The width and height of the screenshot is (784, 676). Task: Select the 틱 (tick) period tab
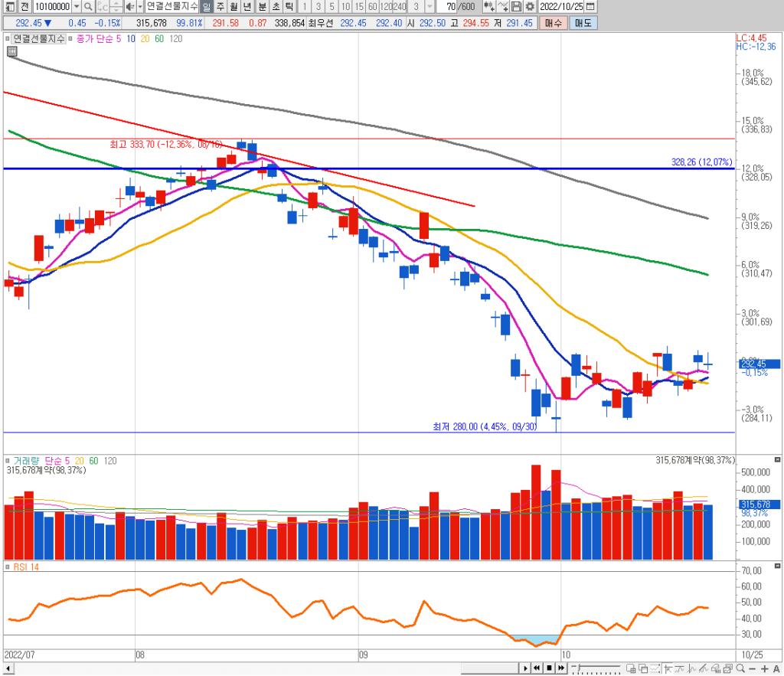point(289,7)
